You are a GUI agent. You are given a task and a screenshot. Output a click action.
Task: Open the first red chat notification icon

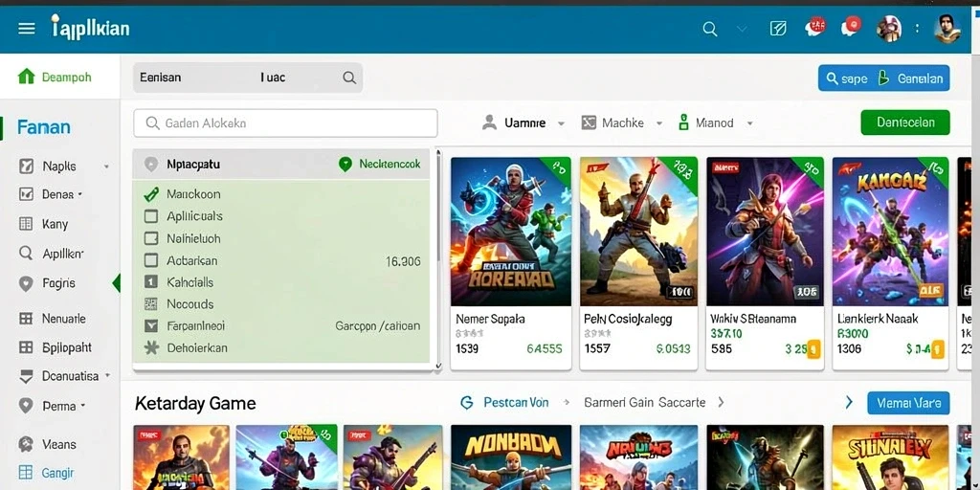pyautogui.click(x=815, y=26)
